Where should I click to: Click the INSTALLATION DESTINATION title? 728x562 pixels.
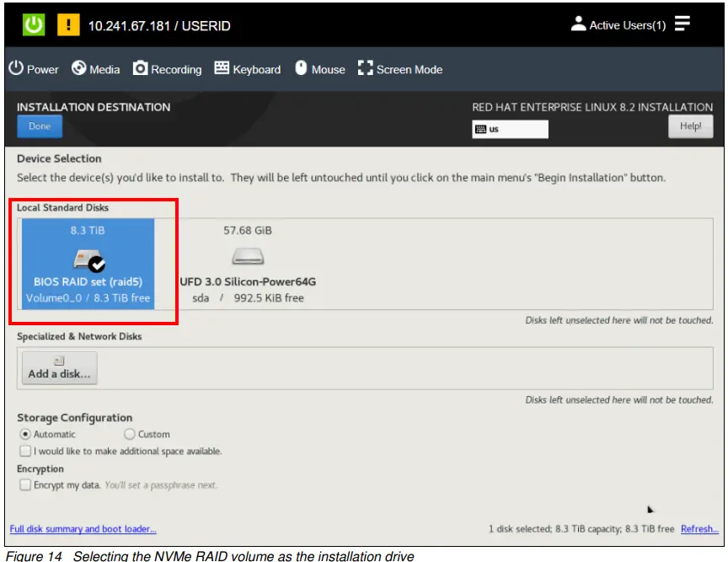[x=94, y=107]
